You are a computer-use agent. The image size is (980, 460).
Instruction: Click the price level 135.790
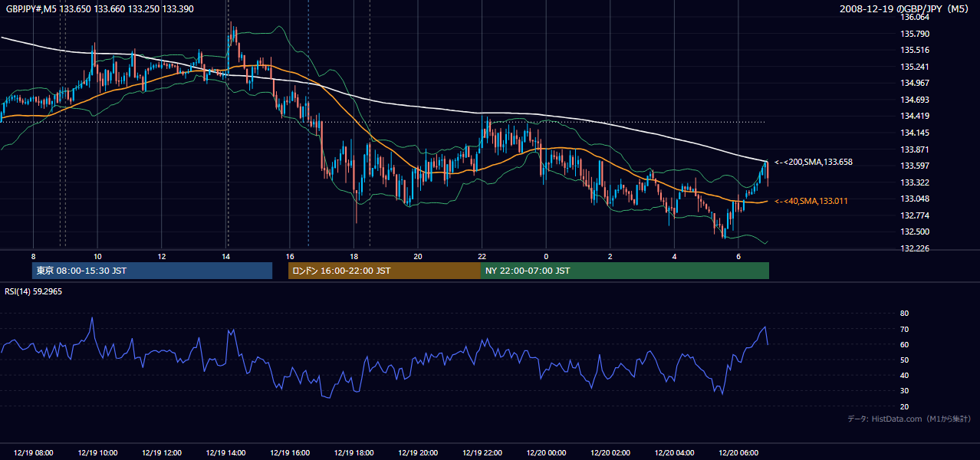point(914,34)
